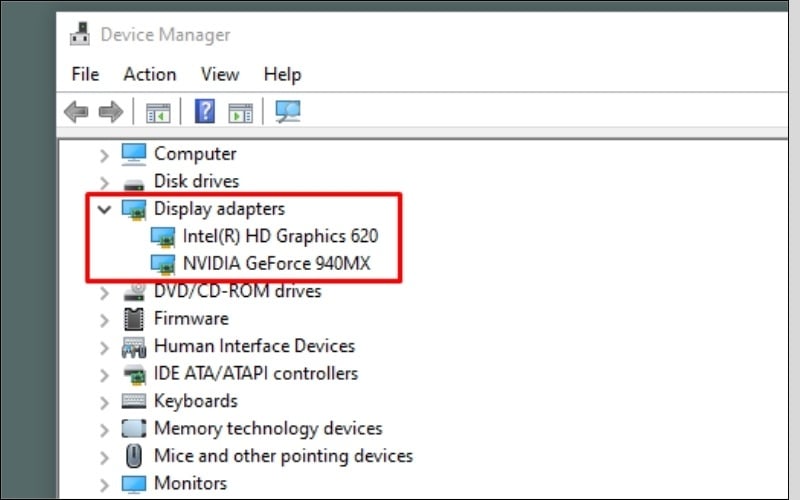Click the Firmware chip icon
Screen dimensions: 800x500
point(134,319)
